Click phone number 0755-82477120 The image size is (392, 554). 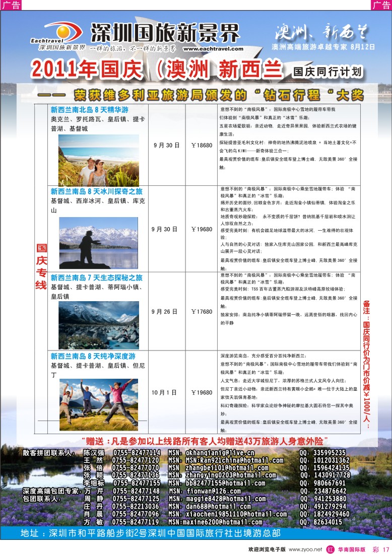click(x=136, y=460)
